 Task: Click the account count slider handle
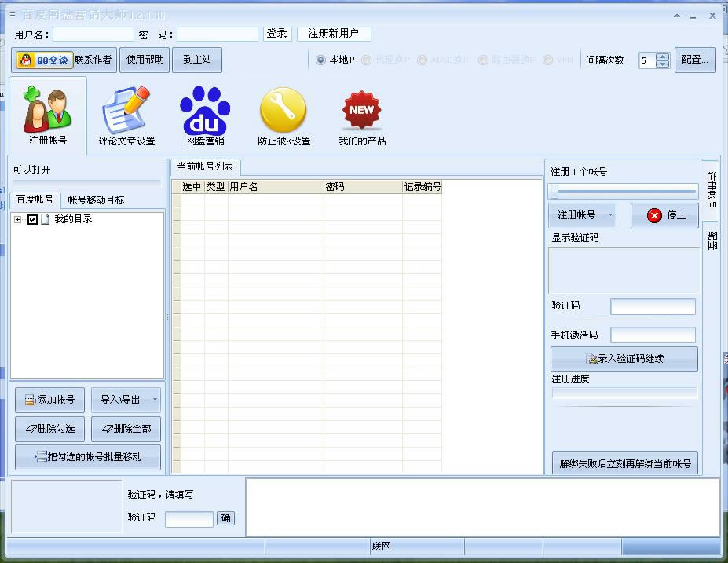(x=554, y=192)
